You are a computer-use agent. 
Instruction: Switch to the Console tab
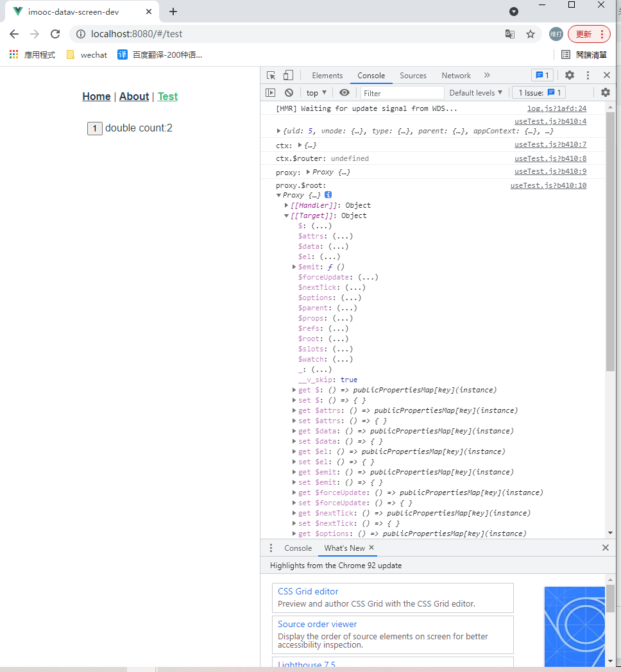click(x=371, y=76)
